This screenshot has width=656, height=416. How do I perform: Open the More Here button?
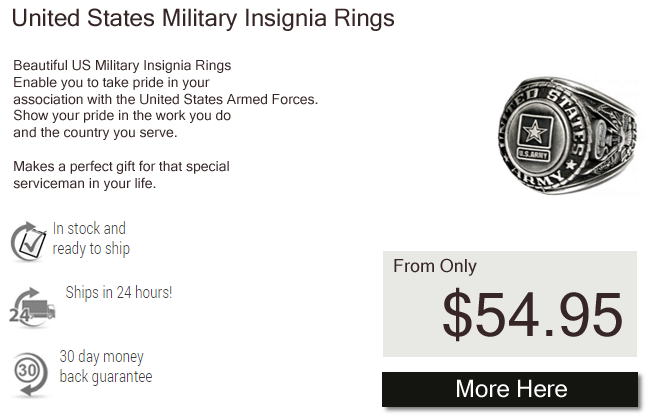pos(510,389)
